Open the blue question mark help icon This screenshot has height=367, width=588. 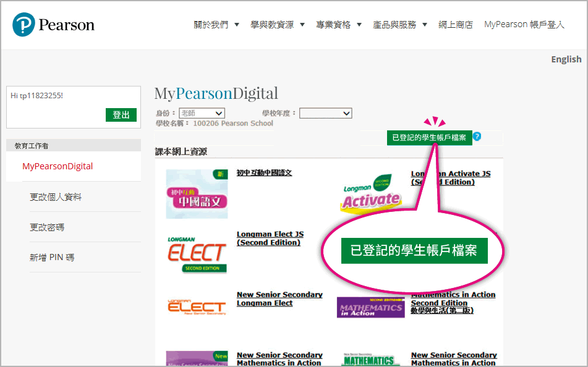click(x=477, y=138)
